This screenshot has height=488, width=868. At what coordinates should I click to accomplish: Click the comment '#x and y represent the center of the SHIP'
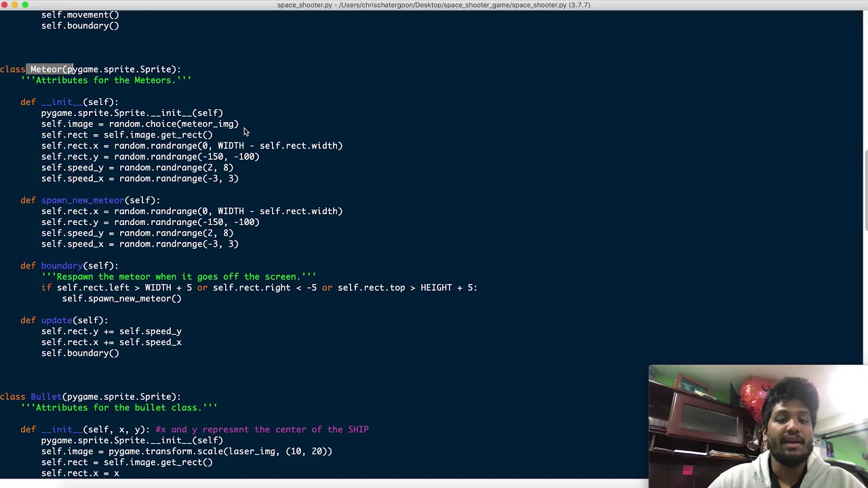(262, 429)
